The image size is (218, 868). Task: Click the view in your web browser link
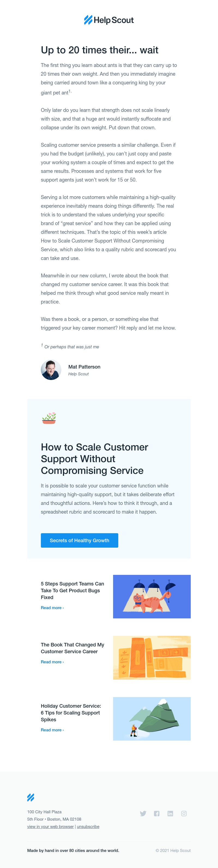point(50,827)
